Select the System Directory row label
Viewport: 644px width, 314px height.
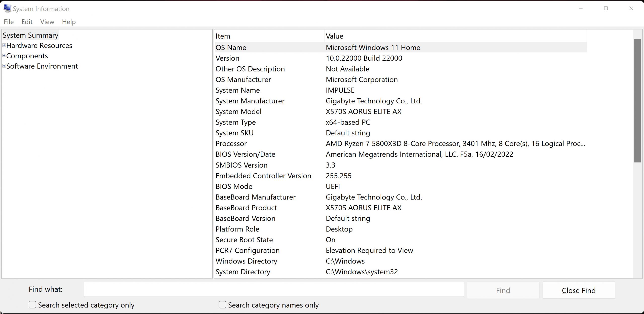(x=243, y=272)
